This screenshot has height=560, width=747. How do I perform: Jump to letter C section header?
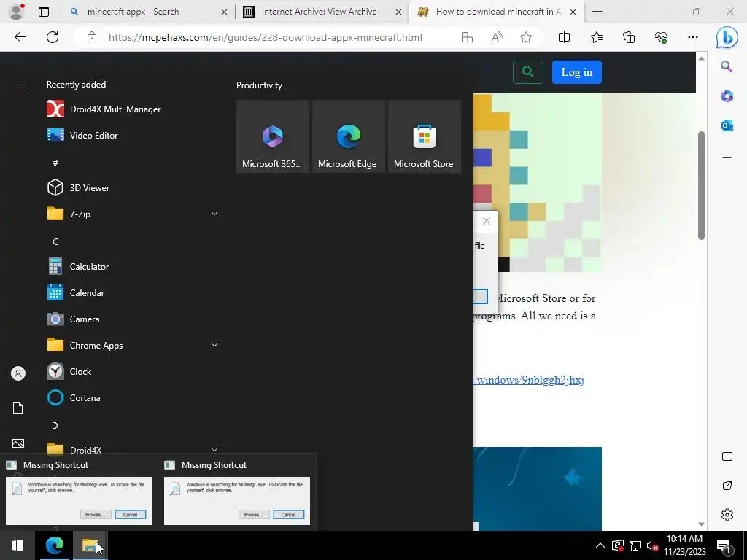55,241
